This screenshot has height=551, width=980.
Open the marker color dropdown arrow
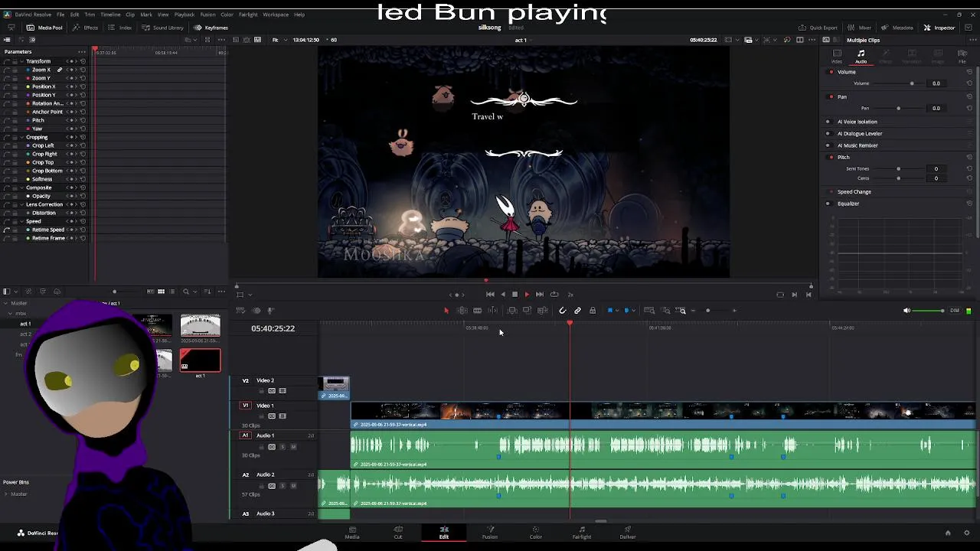click(x=633, y=311)
